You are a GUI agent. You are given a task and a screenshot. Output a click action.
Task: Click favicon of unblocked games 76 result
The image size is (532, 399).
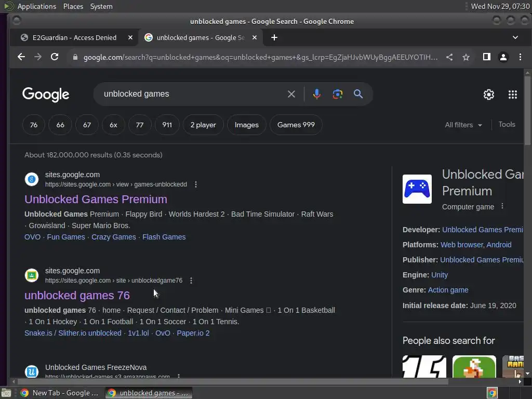pos(32,275)
